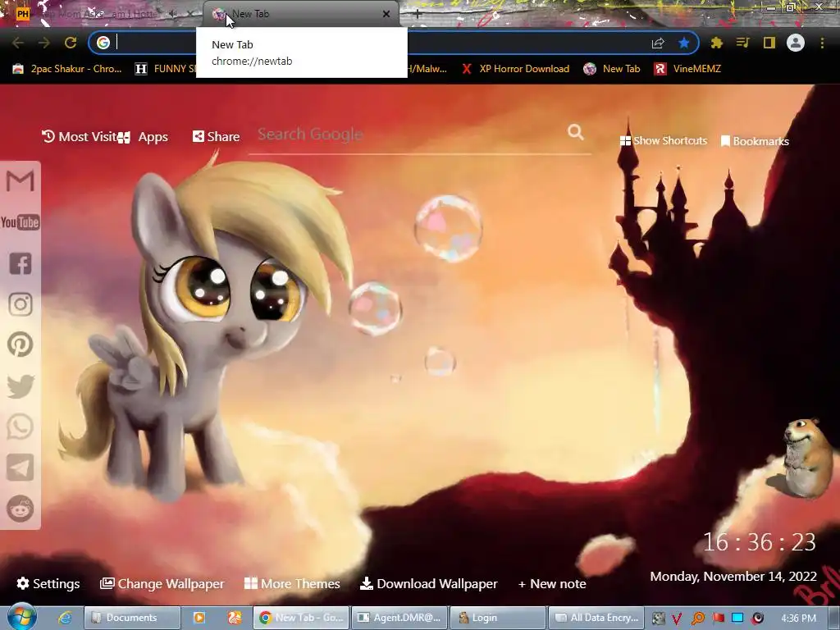Toggle Chrome side panel
This screenshot has height=630, width=840.
coord(769,43)
